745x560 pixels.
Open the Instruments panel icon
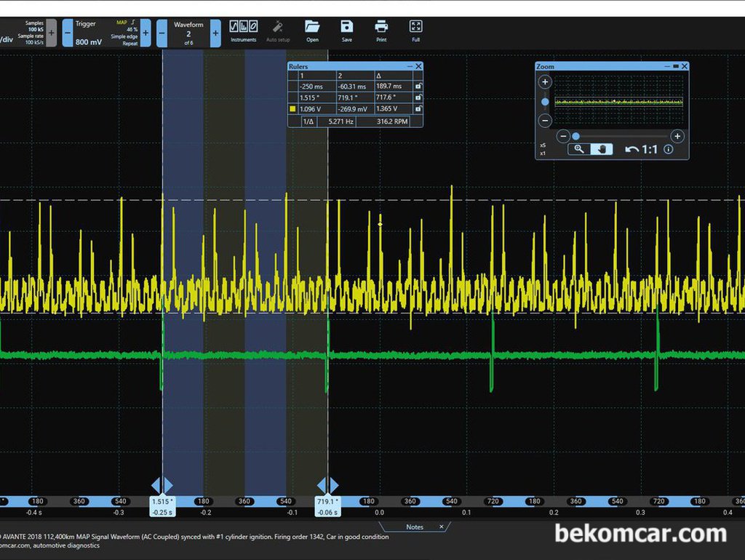[x=244, y=31]
